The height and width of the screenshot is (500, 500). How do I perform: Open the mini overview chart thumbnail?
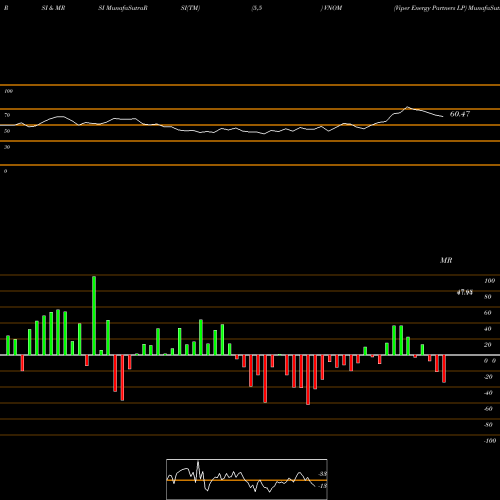point(247,479)
